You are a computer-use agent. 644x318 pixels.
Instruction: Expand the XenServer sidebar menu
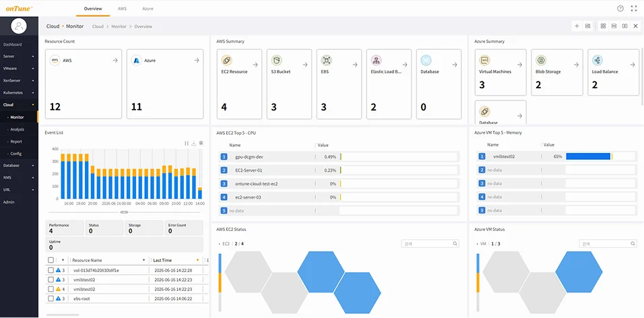tap(19, 81)
